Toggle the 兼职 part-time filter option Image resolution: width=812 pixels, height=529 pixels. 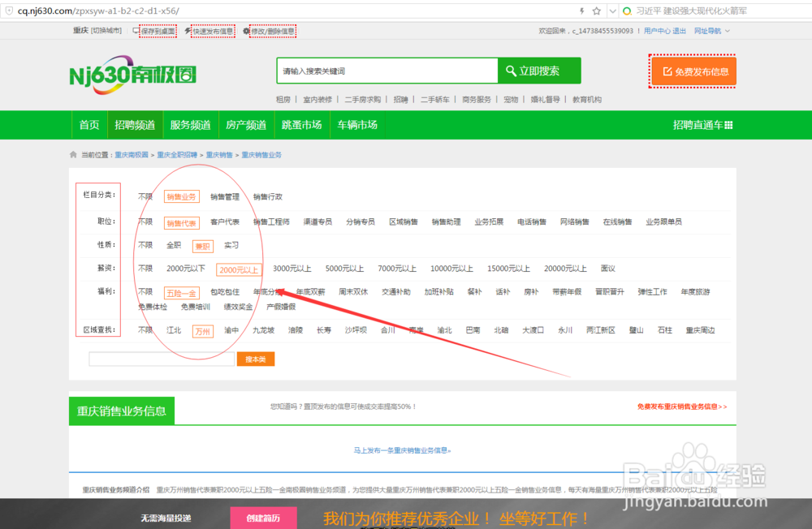tap(201, 245)
